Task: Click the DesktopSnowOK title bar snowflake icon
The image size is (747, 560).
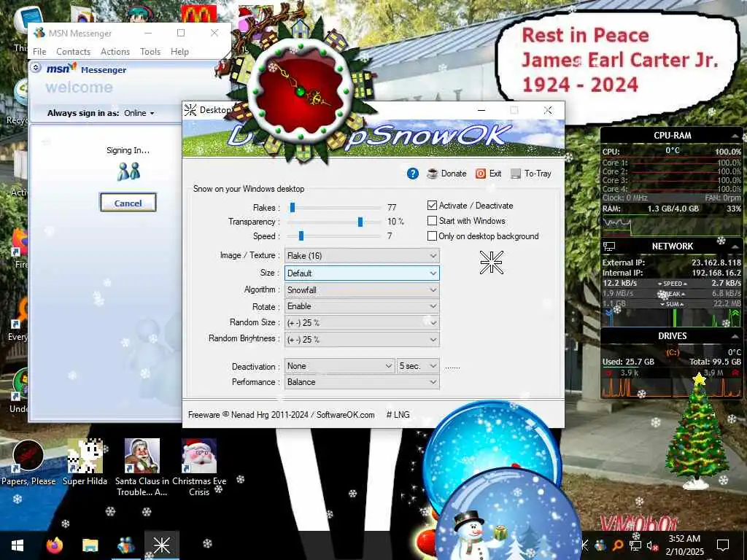Action: (190, 110)
